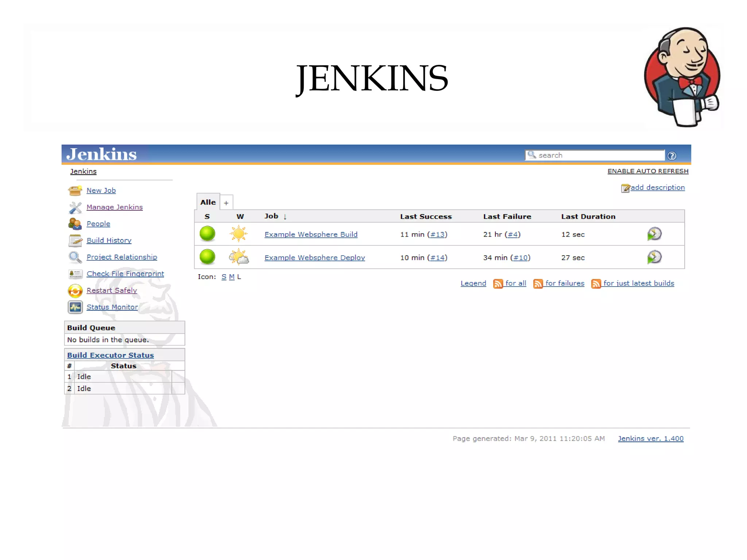
Task: Open RSS for just latest builds link
Action: pyautogui.click(x=639, y=283)
